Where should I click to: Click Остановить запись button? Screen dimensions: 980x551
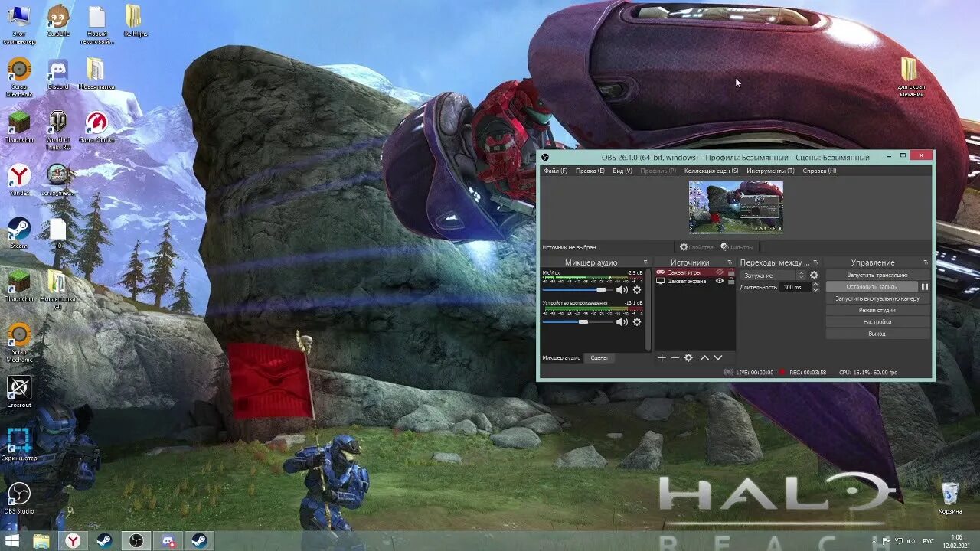pyautogui.click(x=871, y=287)
